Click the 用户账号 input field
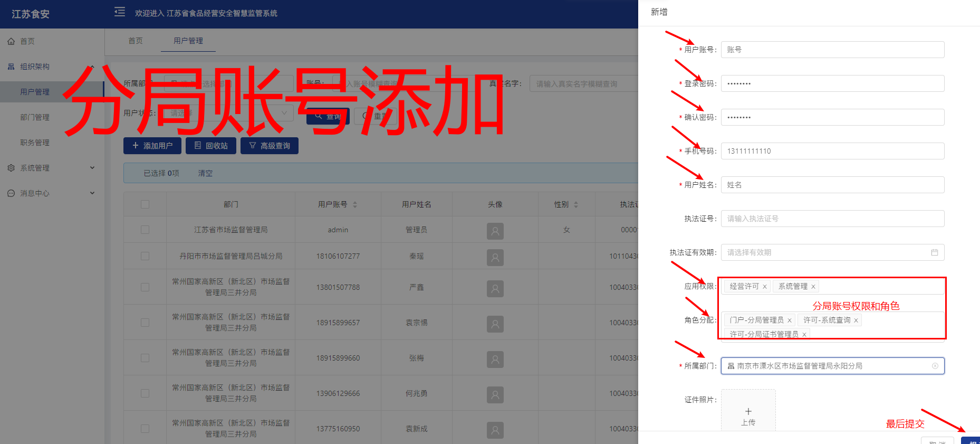 (832, 50)
